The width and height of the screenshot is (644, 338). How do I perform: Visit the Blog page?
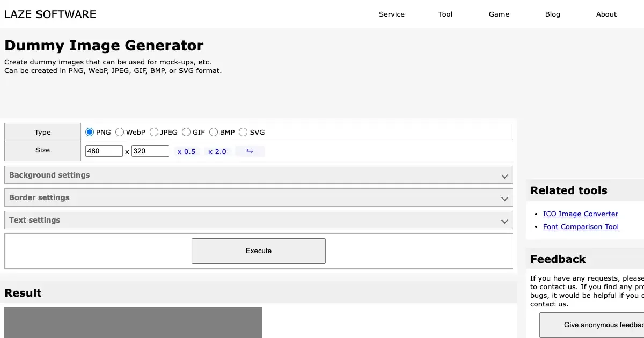point(552,14)
